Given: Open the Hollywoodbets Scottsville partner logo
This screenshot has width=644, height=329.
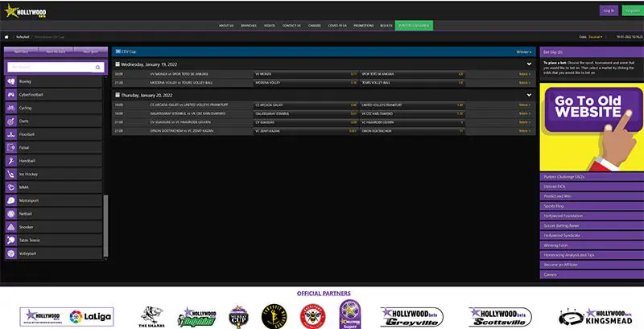Looking at the screenshot, I should tap(500, 317).
